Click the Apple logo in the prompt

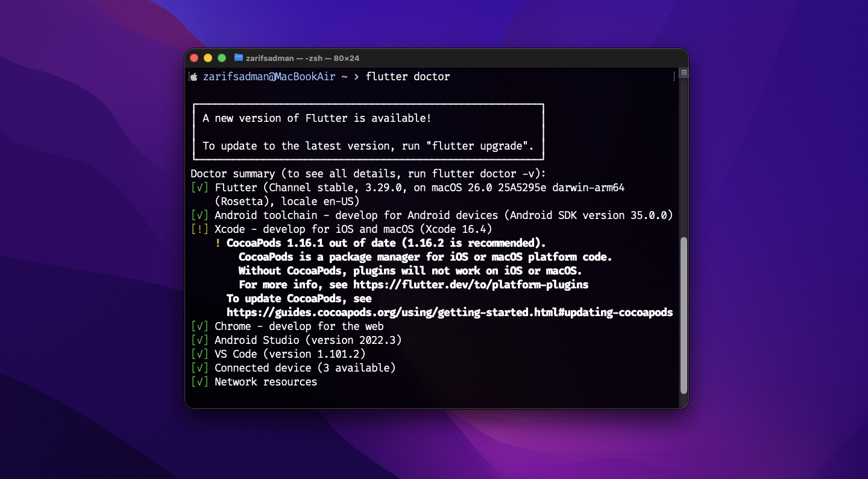pos(194,77)
